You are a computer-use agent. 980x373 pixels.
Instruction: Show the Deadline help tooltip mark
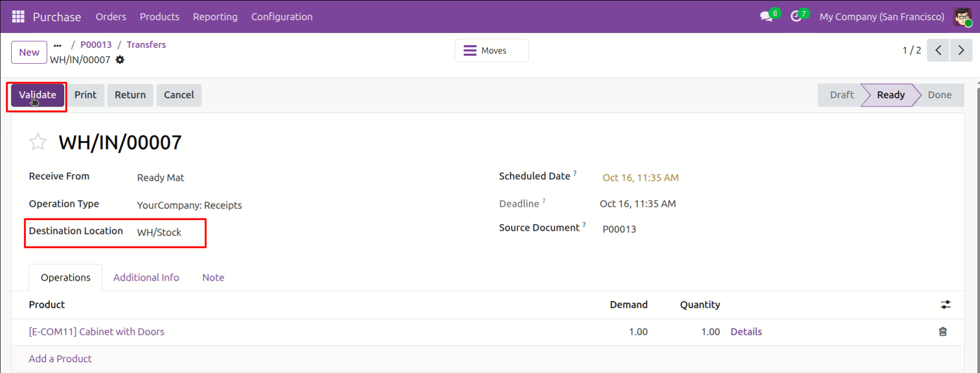(544, 201)
